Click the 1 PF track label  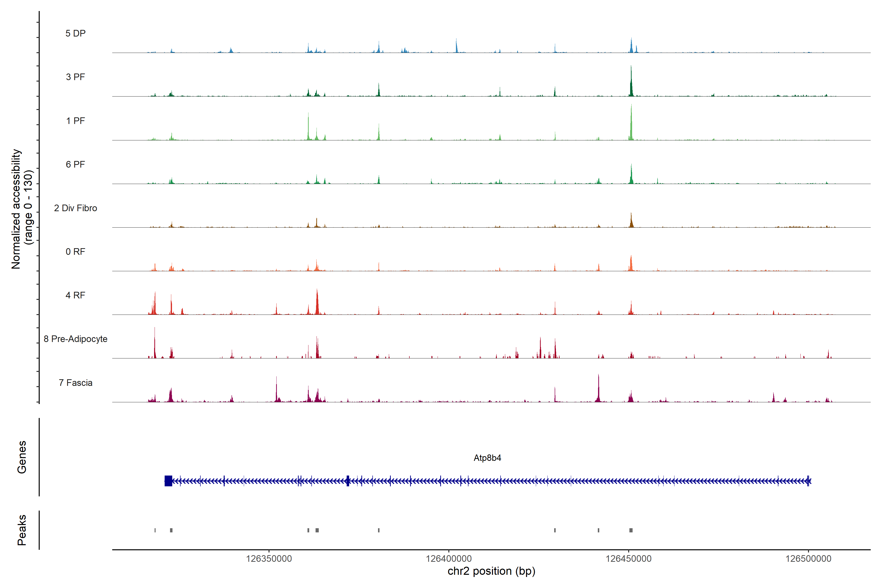coord(75,121)
